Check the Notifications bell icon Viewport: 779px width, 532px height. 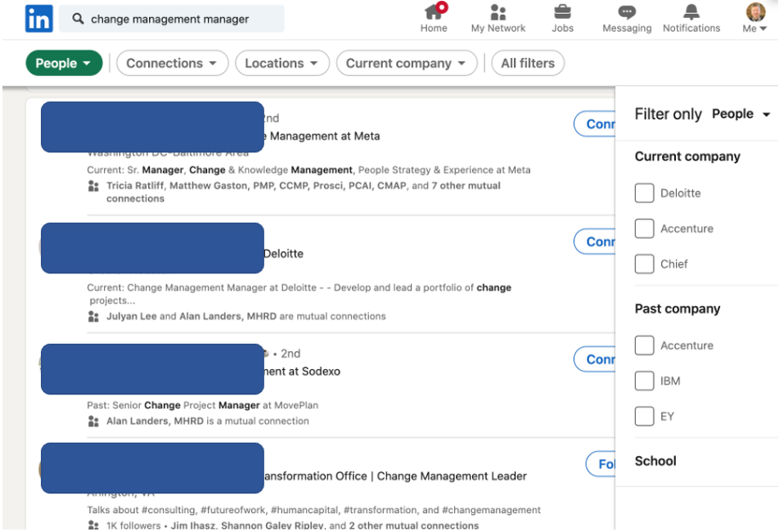(x=691, y=12)
